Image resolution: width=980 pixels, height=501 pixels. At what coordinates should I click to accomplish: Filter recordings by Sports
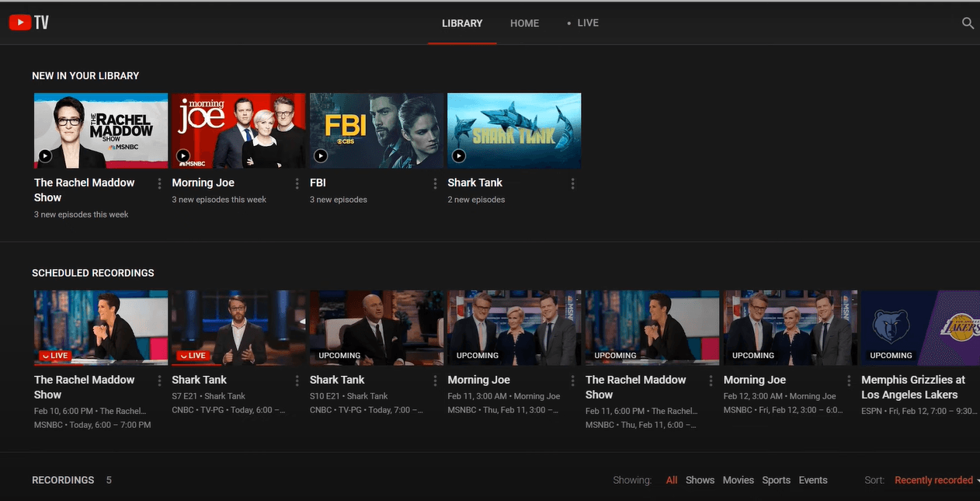click(x=776, y=480)
